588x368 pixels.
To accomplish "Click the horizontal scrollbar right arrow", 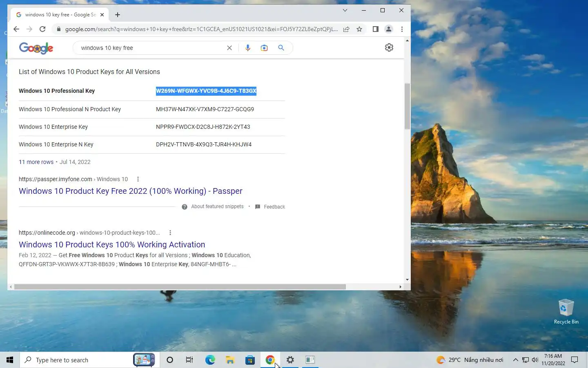I will coord(400,287).
